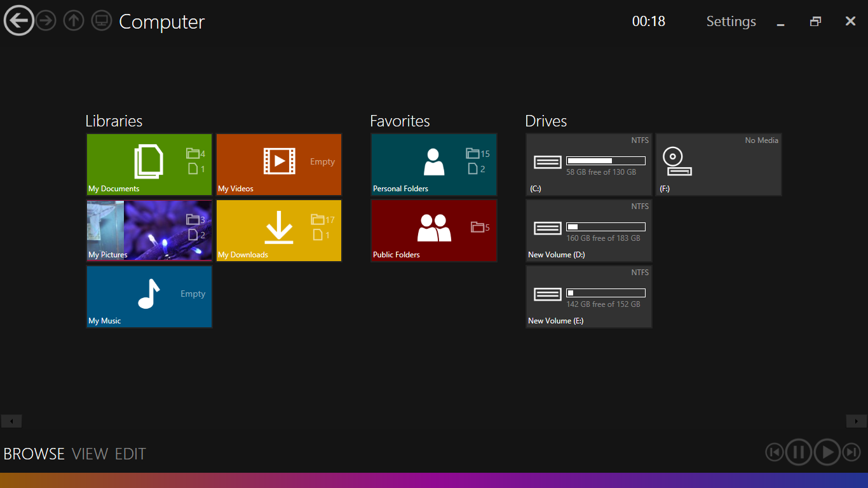
Task: Open the My Downloads tile
Action: (x=279, y=230)
